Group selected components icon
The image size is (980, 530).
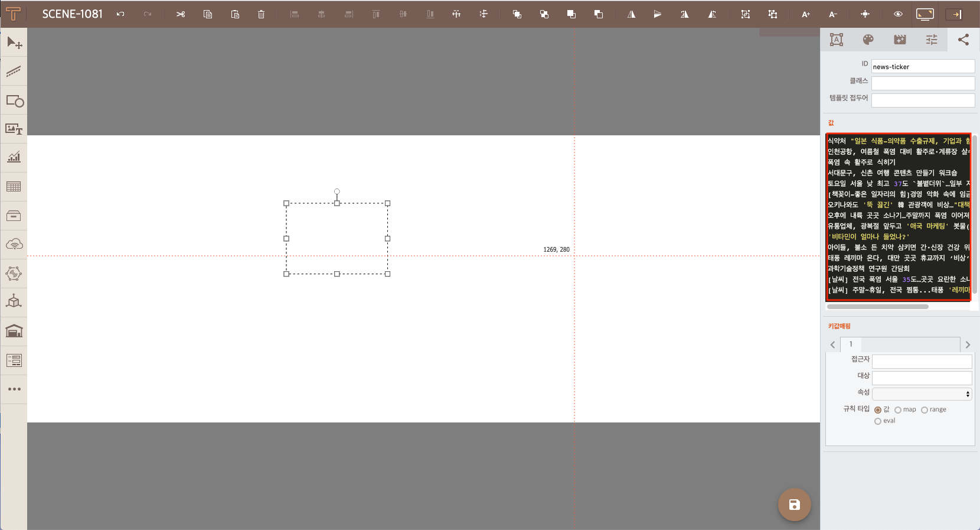(746, 14)
